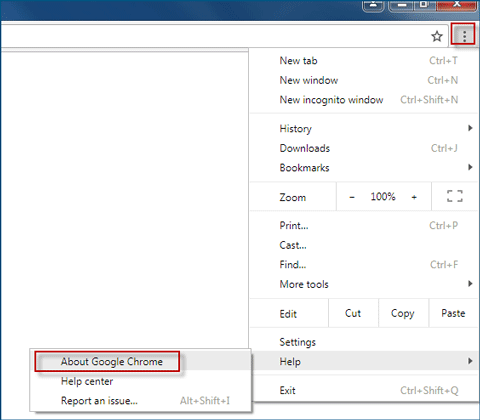Expand the Bookmarks submenu

point(364,167)
